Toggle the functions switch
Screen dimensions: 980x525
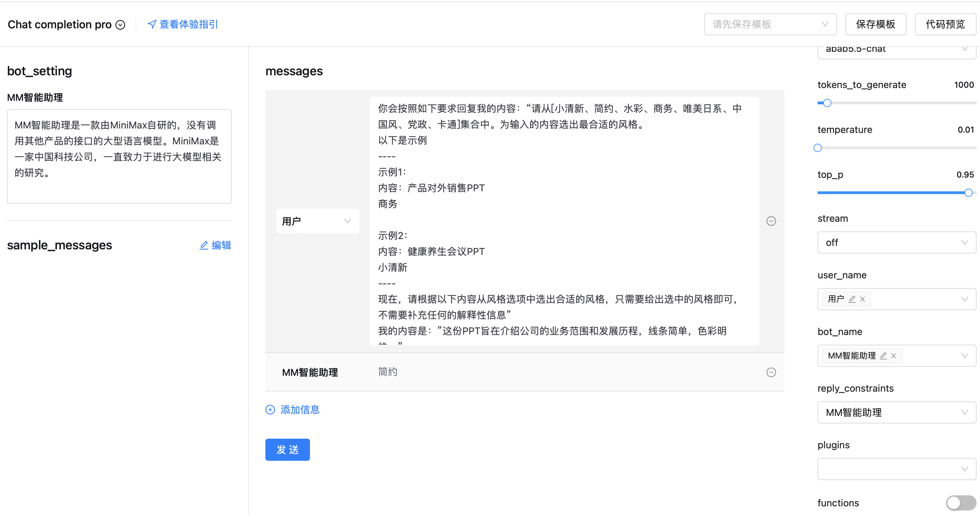point(961,503)
